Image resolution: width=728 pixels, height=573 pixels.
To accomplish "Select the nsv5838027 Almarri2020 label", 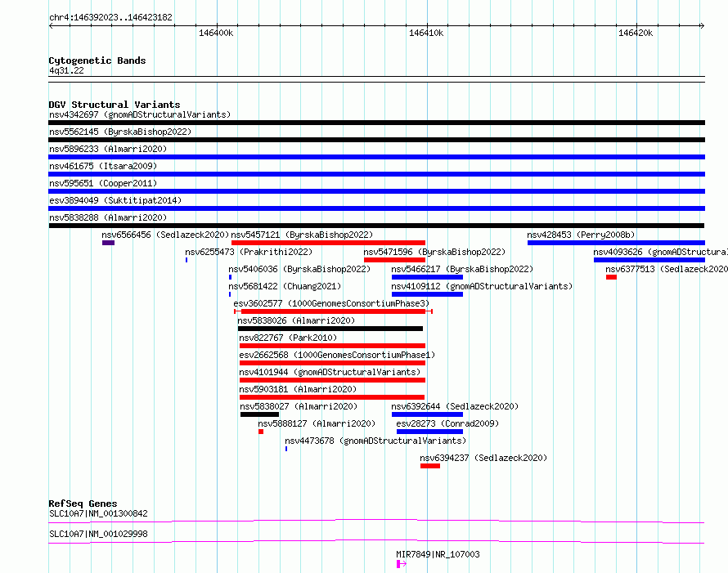I will click(299, 406).
